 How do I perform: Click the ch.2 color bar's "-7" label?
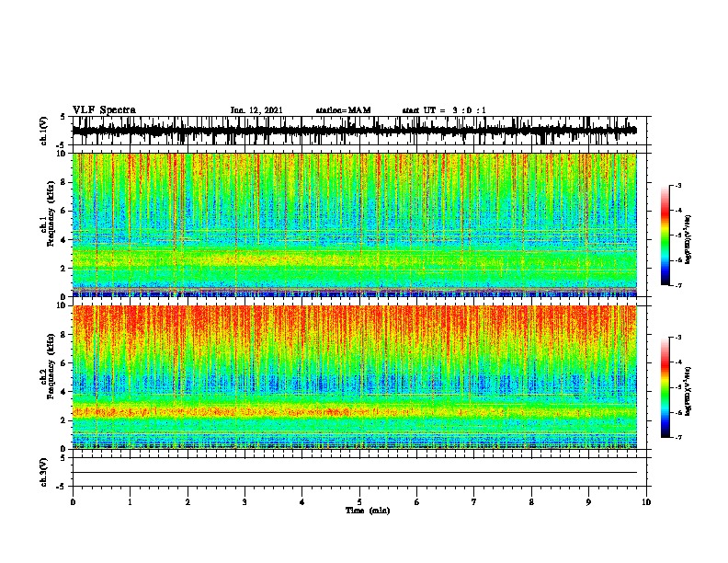click(x=678, y=438)
